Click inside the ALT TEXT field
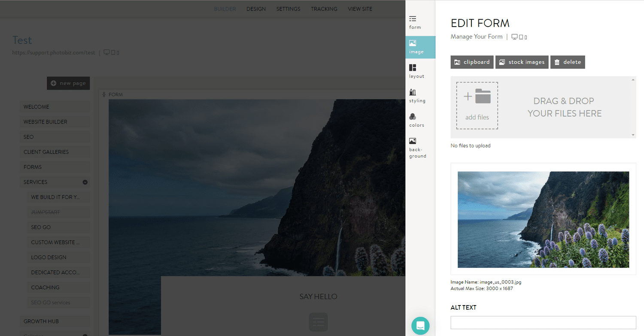Screen dimensions: 644x336 pyautogui.click(x=543, y=322)
